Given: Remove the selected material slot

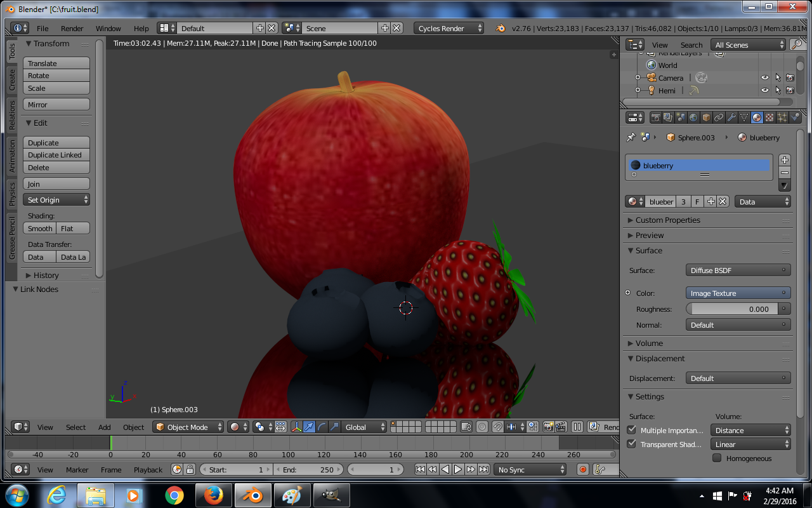Looking at the screenshot, I should pos(785,173).
